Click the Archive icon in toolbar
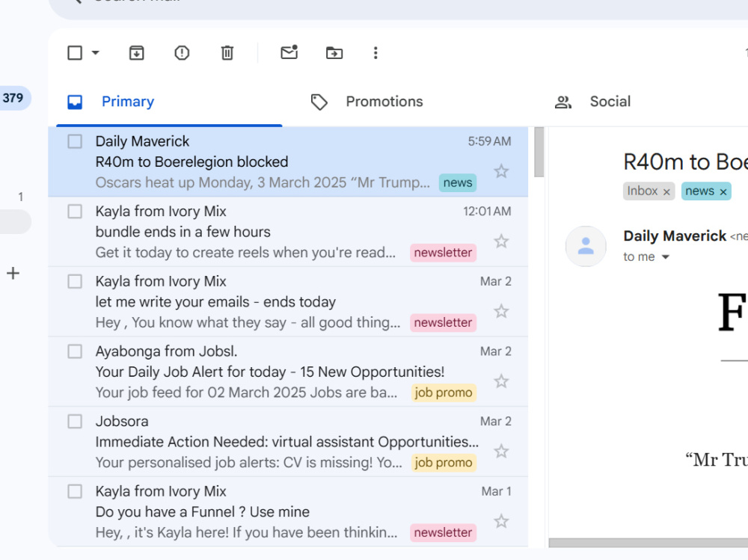The width and height of the screenshot is (748, 560). 136,53
